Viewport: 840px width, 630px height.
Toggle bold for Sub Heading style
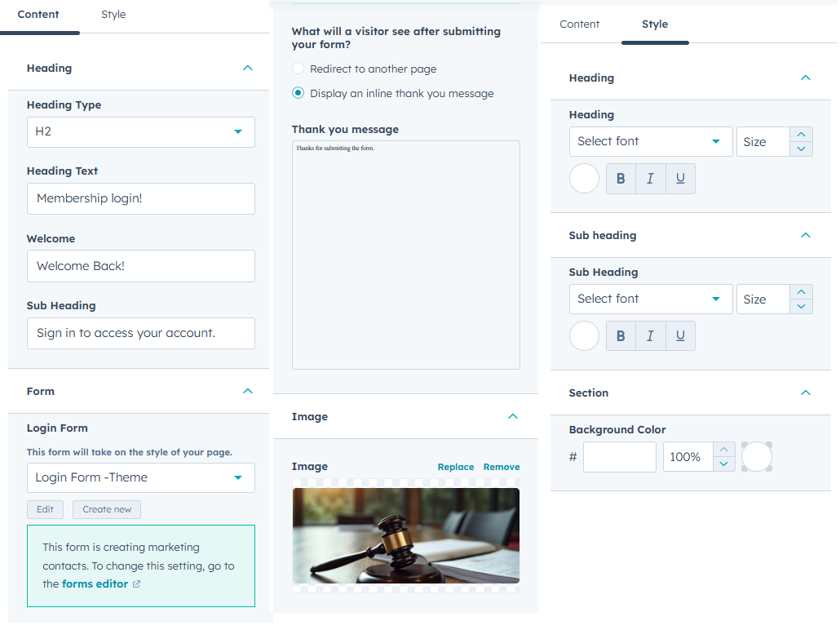click(x=621, y=336)
